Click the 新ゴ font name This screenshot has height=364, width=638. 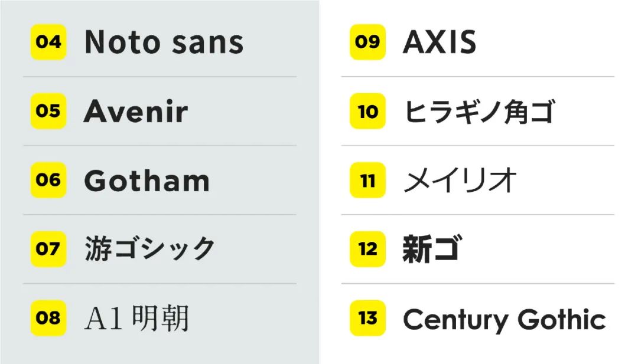click(x=432, y=249)
